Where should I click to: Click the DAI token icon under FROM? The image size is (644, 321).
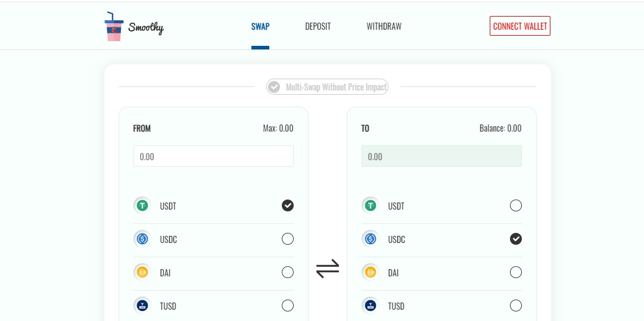click(142, 272)
